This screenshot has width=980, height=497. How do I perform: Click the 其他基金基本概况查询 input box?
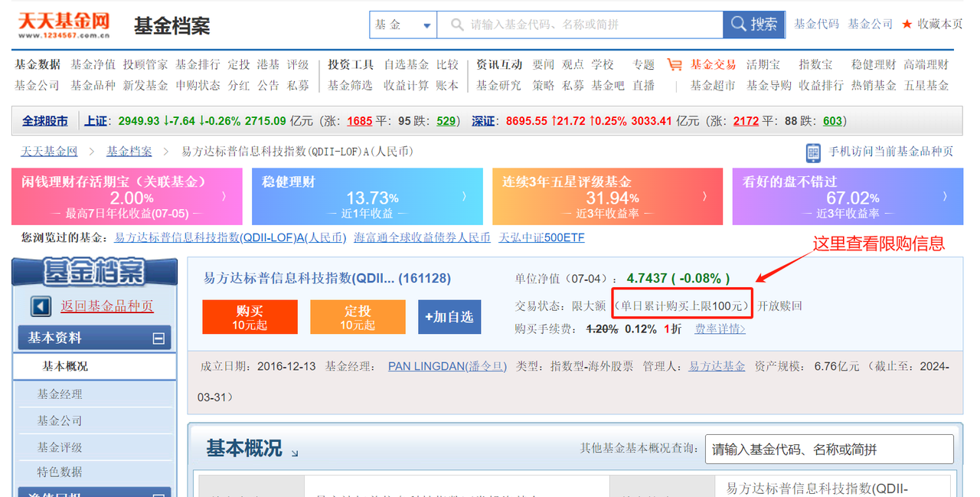click(828, 450)
